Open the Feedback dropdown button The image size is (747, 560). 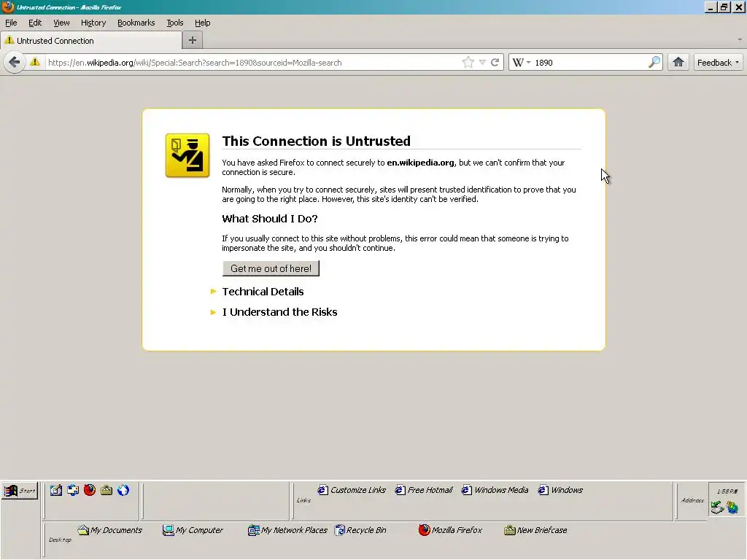(718, 63)
